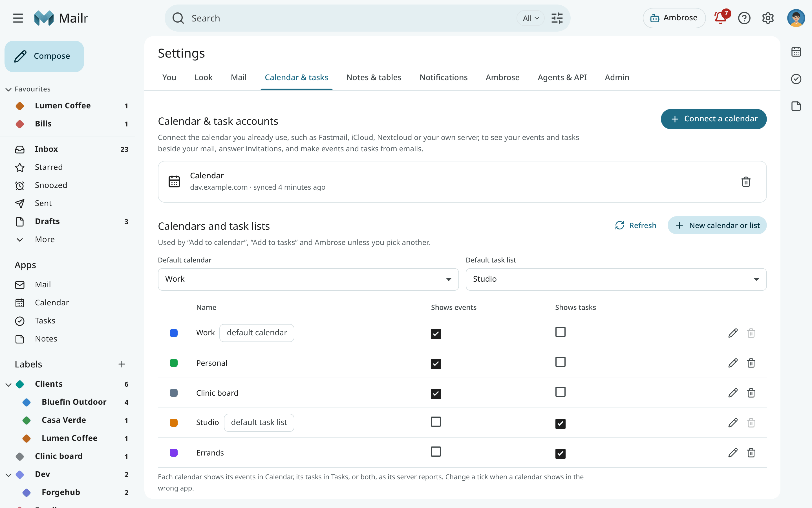Click the orange Studio color swatch
The image size is (812, 508).
click(173, 423)
